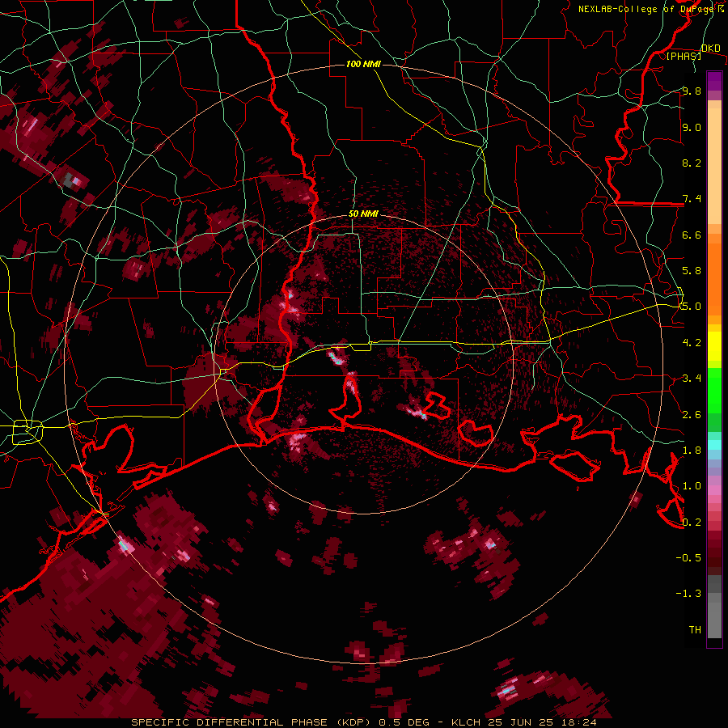Click the -1.3 value on the color scale
Screen dimensions: 728x728
[688, 594]
